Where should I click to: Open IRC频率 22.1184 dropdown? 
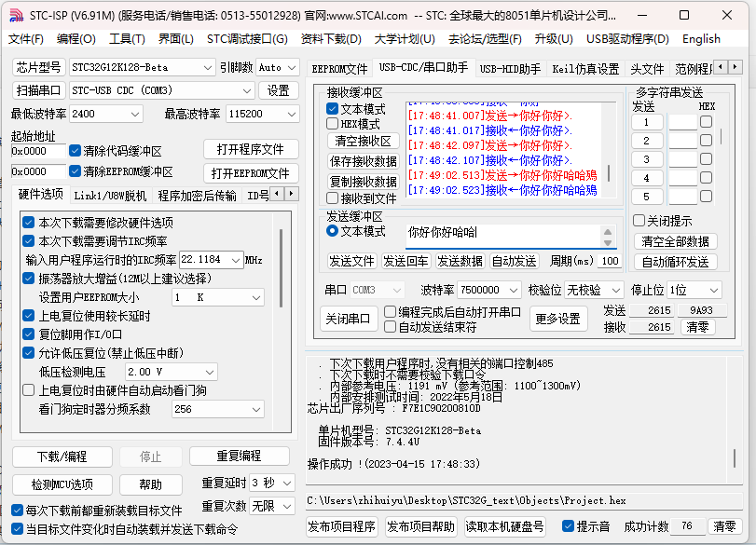[211, 260]
